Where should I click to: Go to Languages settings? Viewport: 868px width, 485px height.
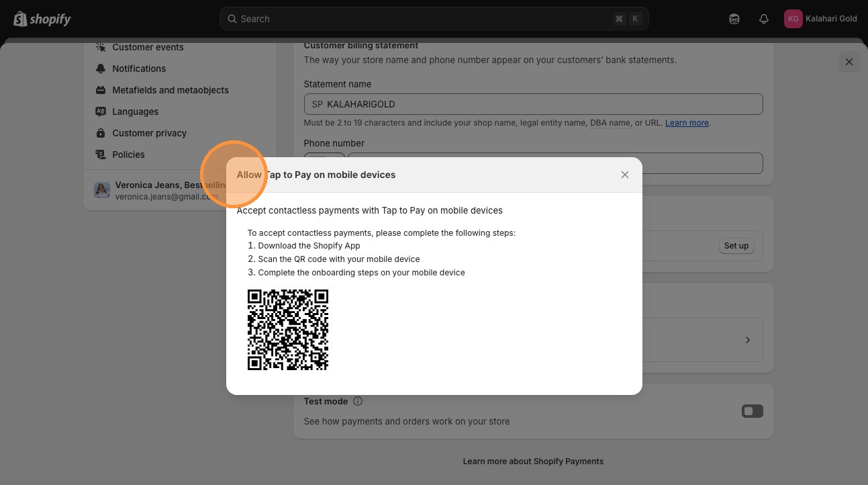click(136, 112)
